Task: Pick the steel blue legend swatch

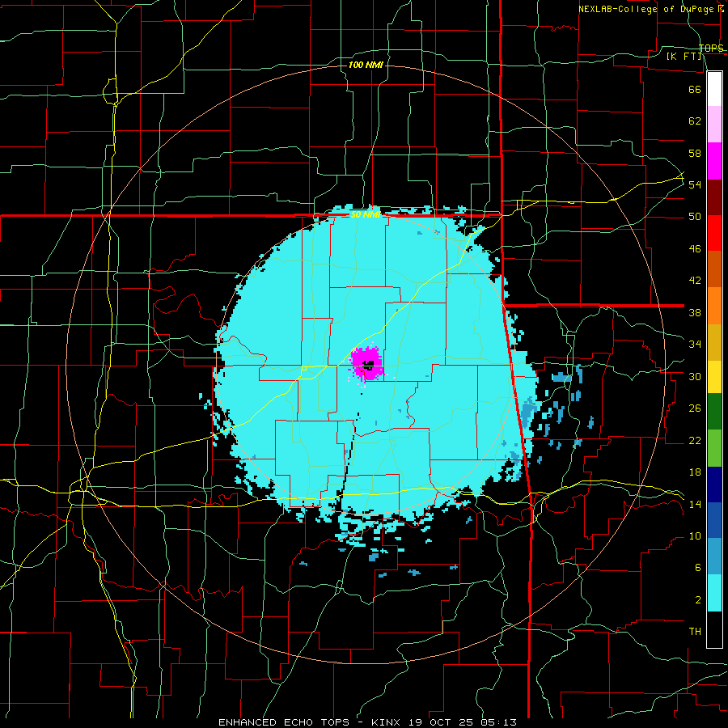Action: (714, 557)
